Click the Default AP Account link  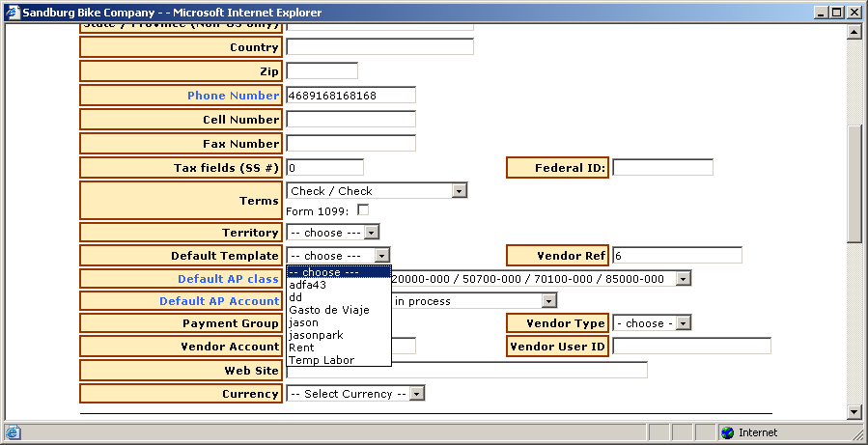point(218,301)
